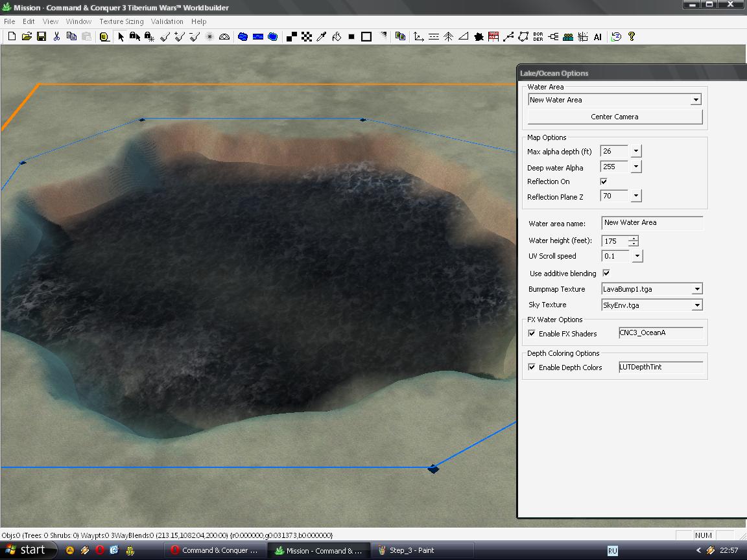Screen dimensions: 747x560
Task: Click Mission - Command & taskbar button
Action: [x=319, y=550]
